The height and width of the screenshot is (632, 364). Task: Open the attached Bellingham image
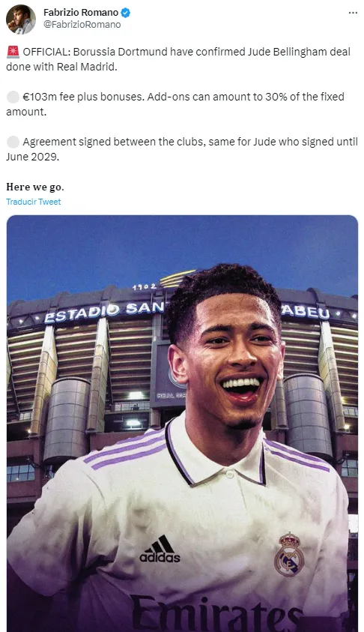pyautogui.click(x=182, y=424)
